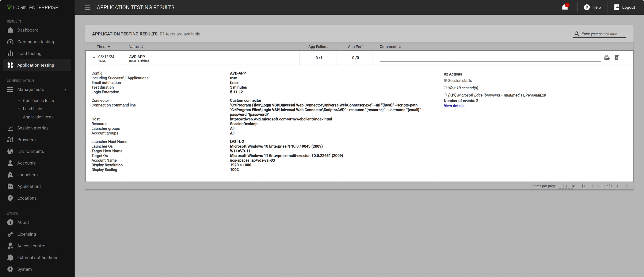644x277 pixels.
Task: Click the Access control icon
Action: (10, 246)
